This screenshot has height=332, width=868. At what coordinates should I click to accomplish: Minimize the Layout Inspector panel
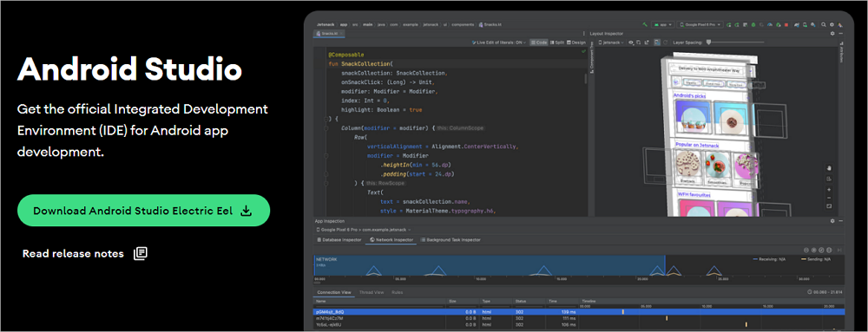840,34
